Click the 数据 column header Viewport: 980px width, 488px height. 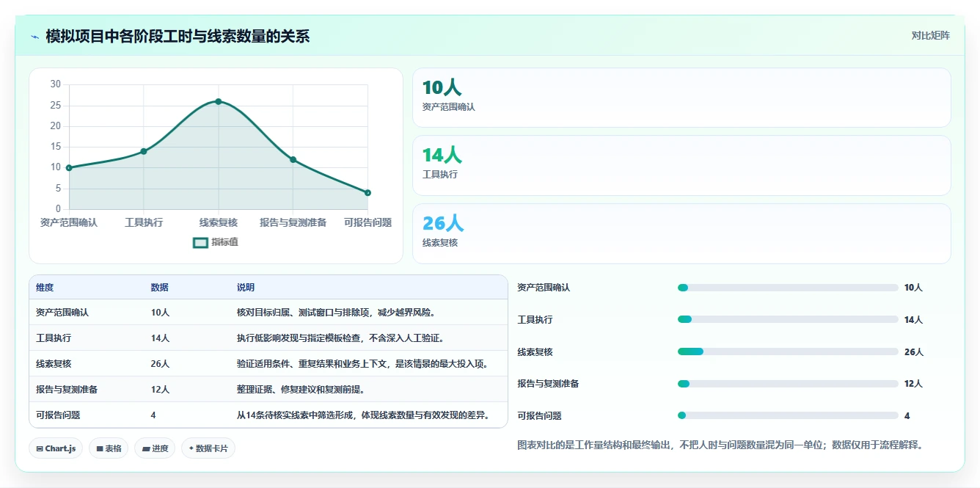tap(160, 288)
